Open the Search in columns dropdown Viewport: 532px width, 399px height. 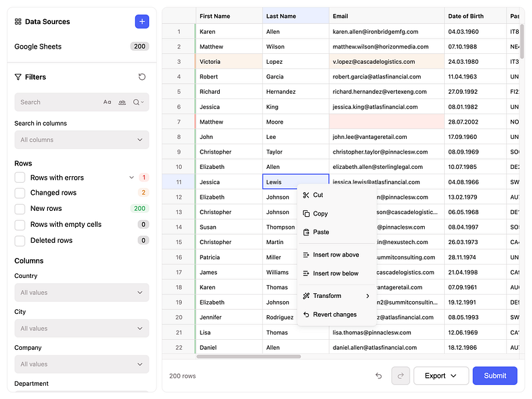82,140
